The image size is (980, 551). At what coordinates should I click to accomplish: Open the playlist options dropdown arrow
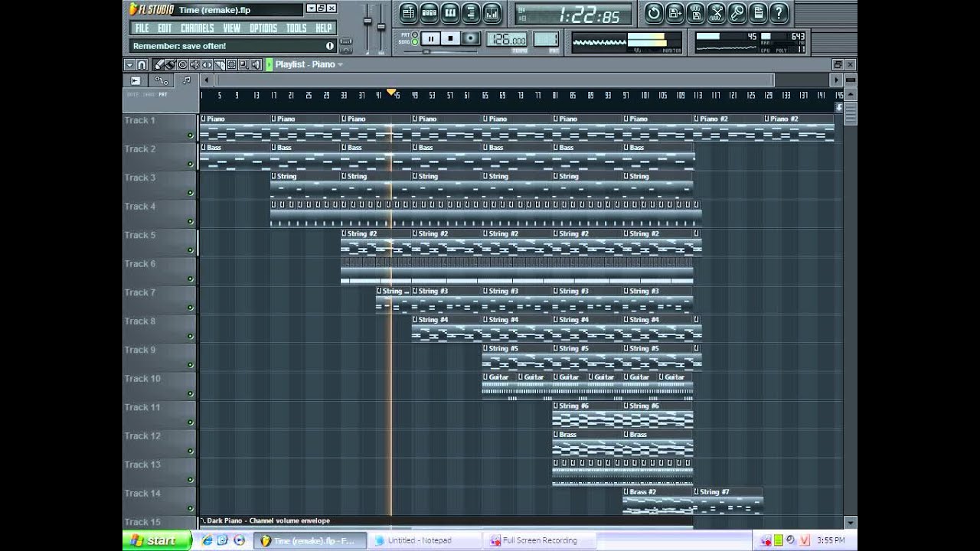click(129, 65)
